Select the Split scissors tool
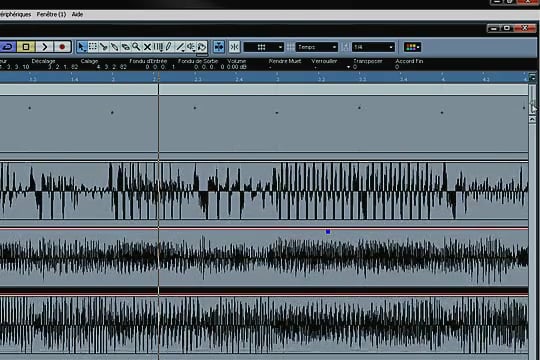This screenshot has height=360, width=540. coord(103,47)
